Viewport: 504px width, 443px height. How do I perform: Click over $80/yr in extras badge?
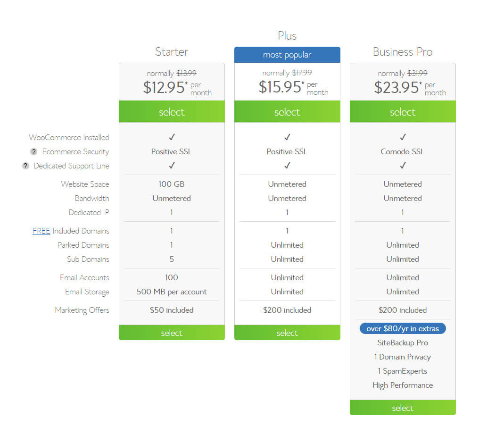click(403, 328)
